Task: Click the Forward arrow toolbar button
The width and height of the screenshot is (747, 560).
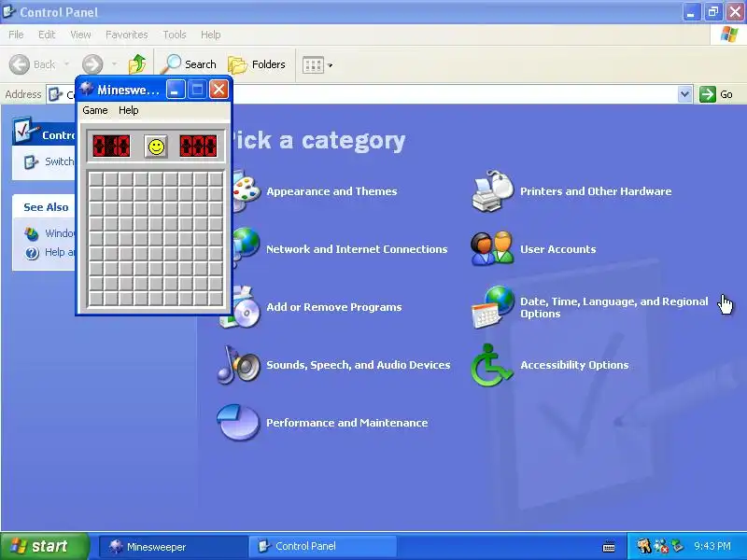Action: coord(92,64)
